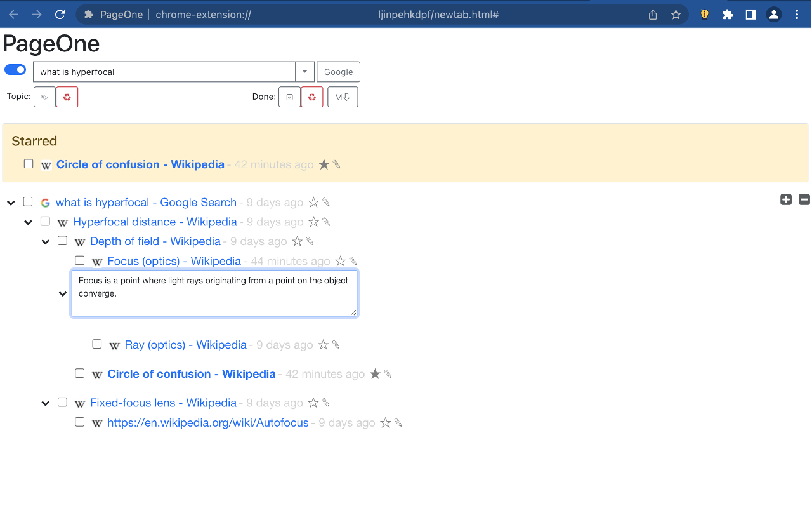812x508 pixels.
Task: Select the Topic pencil edit icon
Action: click(44, 97)
